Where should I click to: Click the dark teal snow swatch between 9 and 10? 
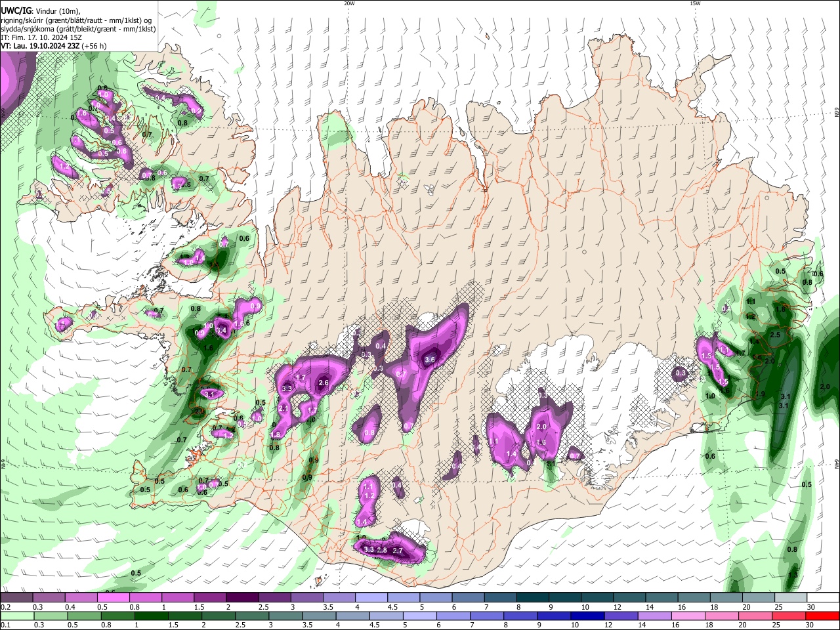point(565,598)
